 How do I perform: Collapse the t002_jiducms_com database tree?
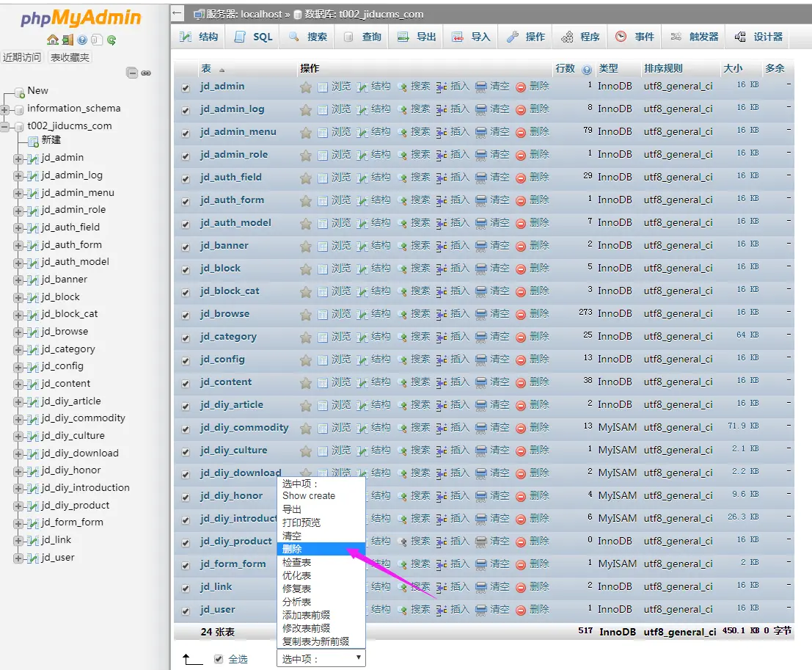5,126
